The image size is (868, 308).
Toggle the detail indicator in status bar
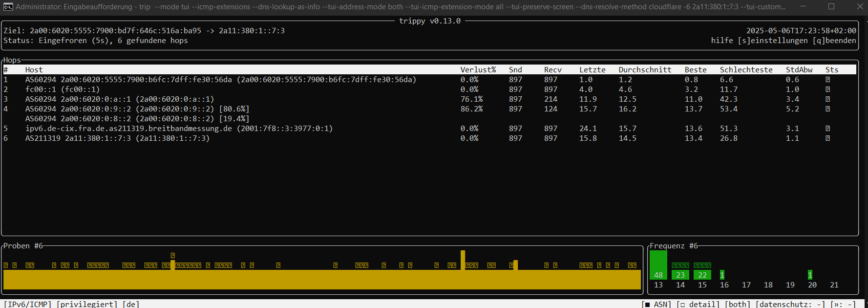click(698, 304)
